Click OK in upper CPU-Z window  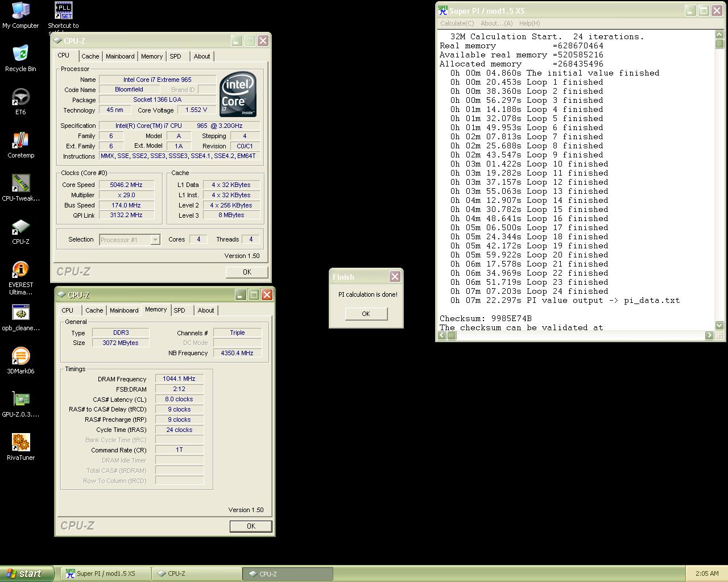pyautogui.click(x=247, y=272)
